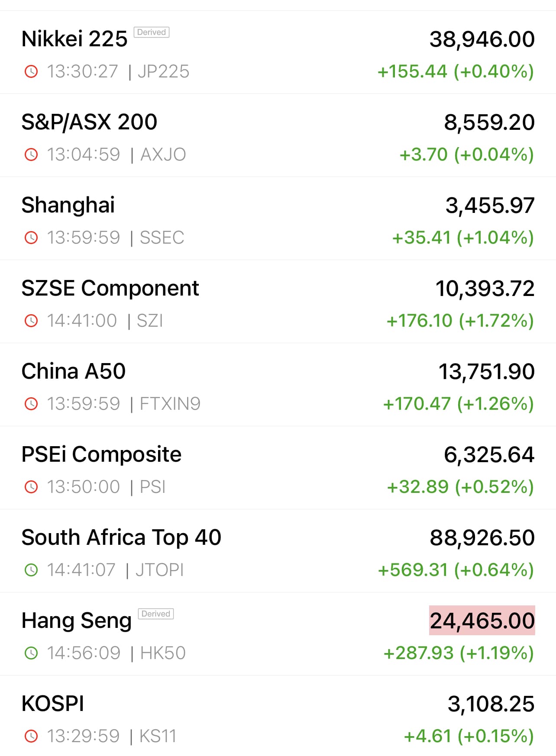
Task: Select the highlighted Hang Seng price 24,465.00
Action: click(482, 621)
